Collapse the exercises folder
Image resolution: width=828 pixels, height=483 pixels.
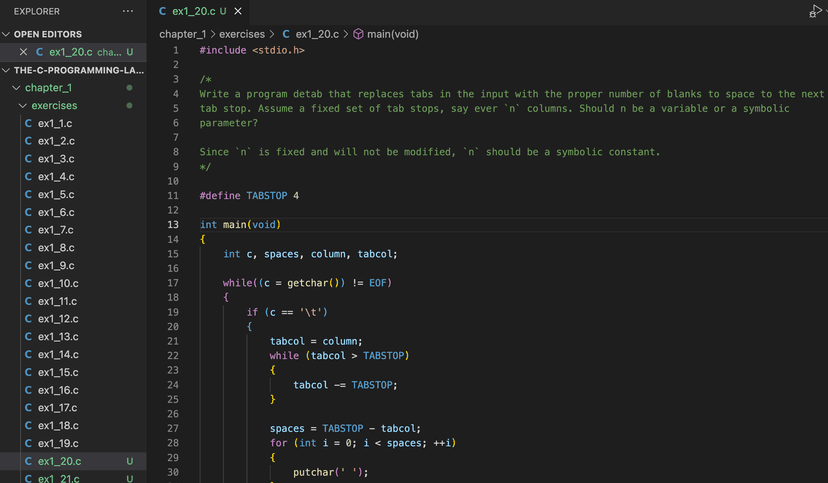tap(23, 106)
